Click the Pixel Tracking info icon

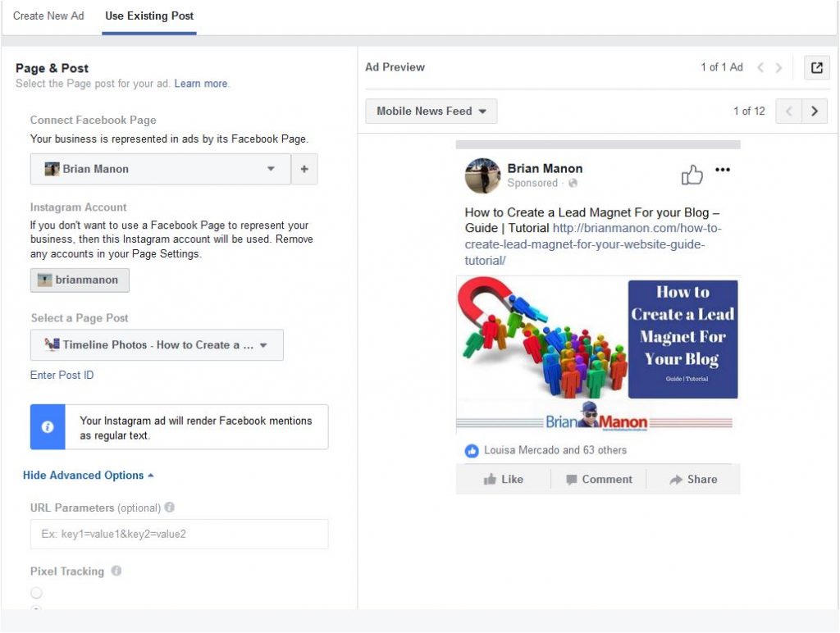click(116, 571)
